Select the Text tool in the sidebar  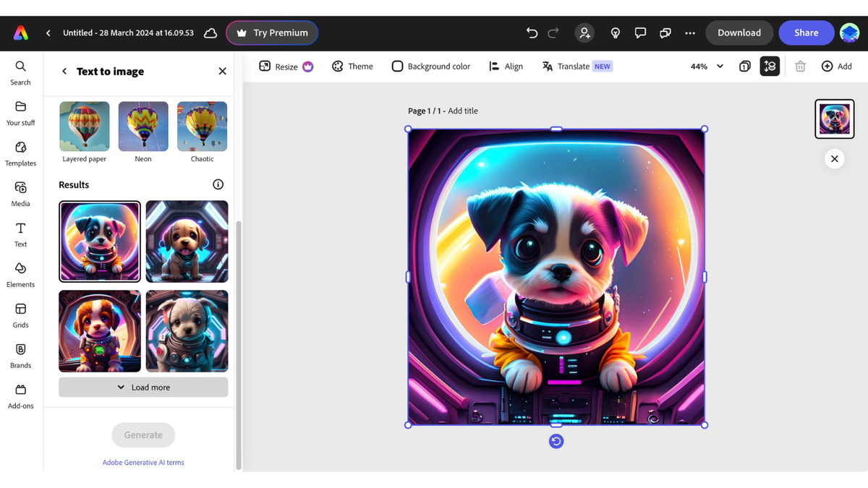pyautogui.click(x=20, y=234)
